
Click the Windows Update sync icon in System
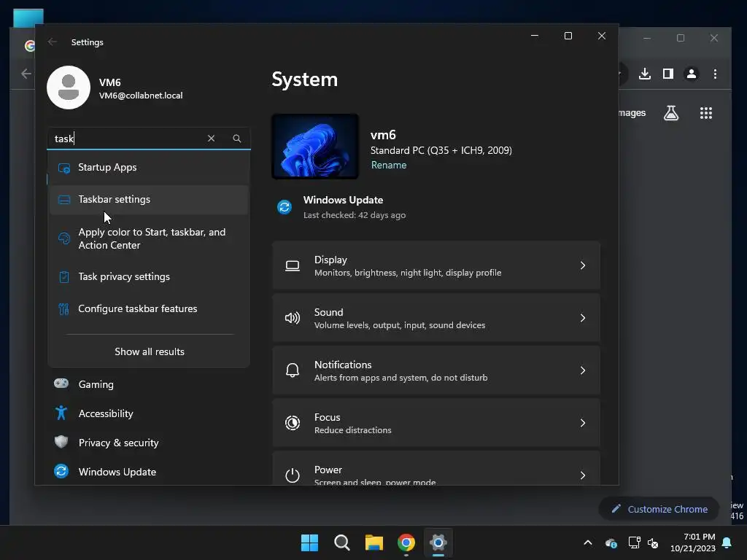(285, 207)
